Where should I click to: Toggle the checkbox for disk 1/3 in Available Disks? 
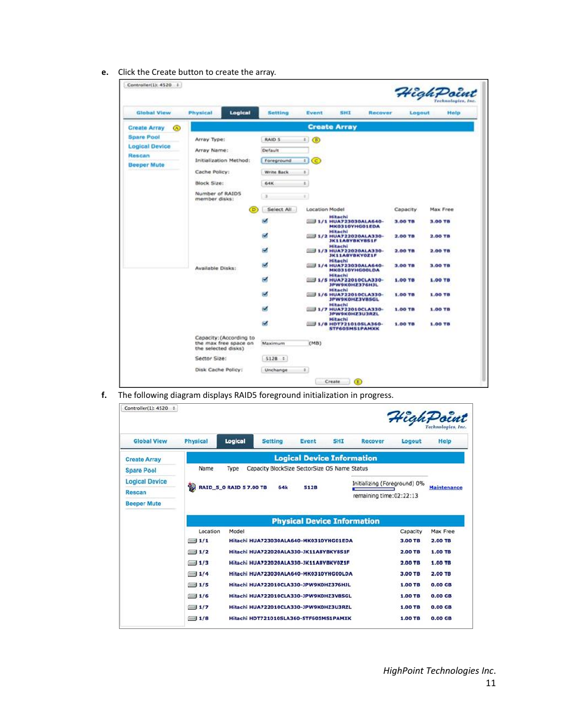click(265, 251)
